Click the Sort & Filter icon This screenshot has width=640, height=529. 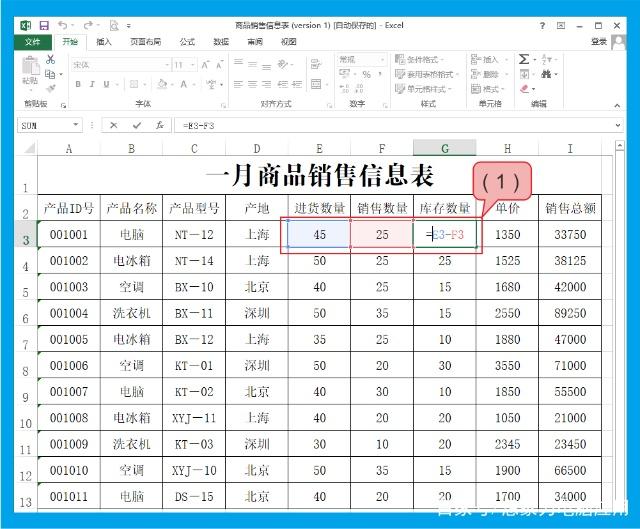click(547, 60)
